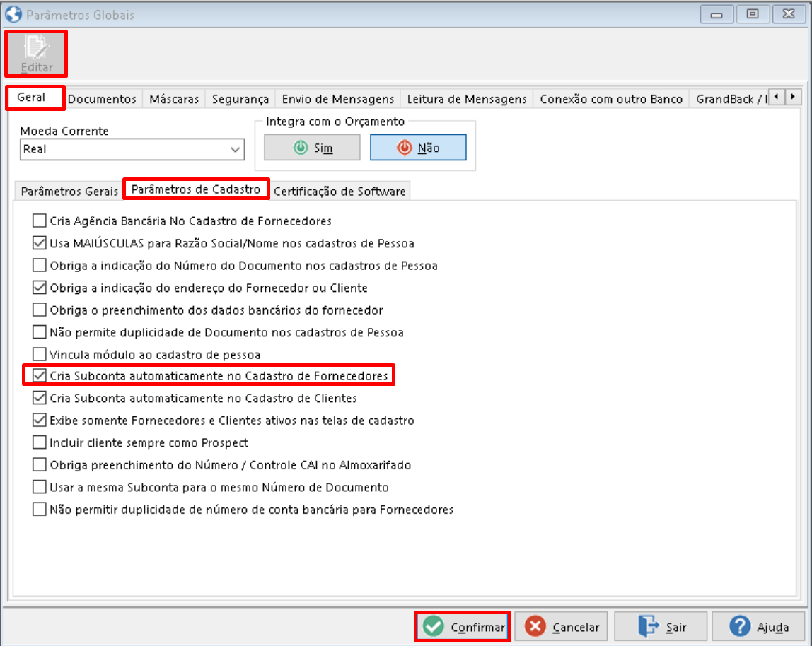
Task: Uncheck Exibe somente Fornecedores e Clientes ativos
Action: 40,420
